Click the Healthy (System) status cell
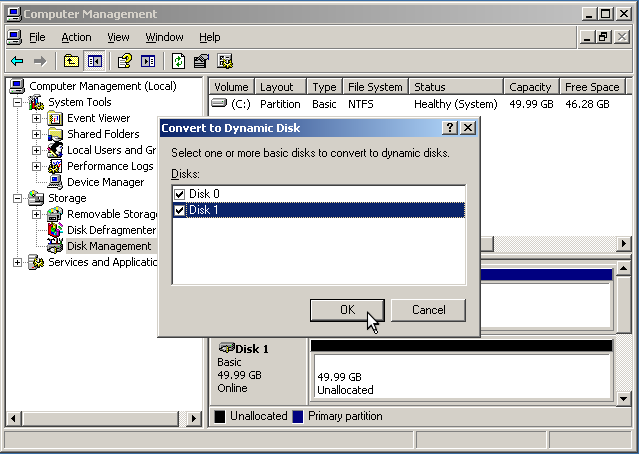 click(x=456, y=104)
